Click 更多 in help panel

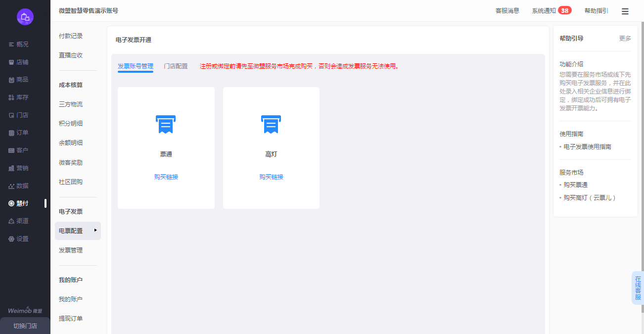point(625,39)
